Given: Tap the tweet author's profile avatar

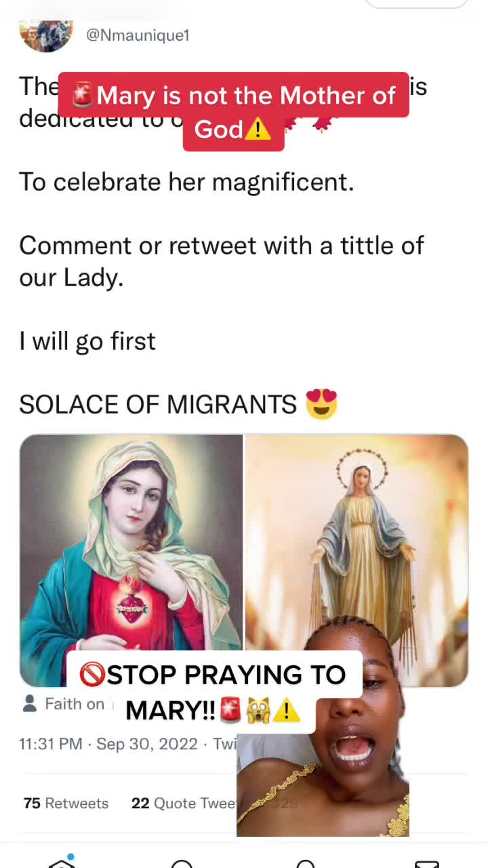Looking at the screenshot, I should (46, 35).
